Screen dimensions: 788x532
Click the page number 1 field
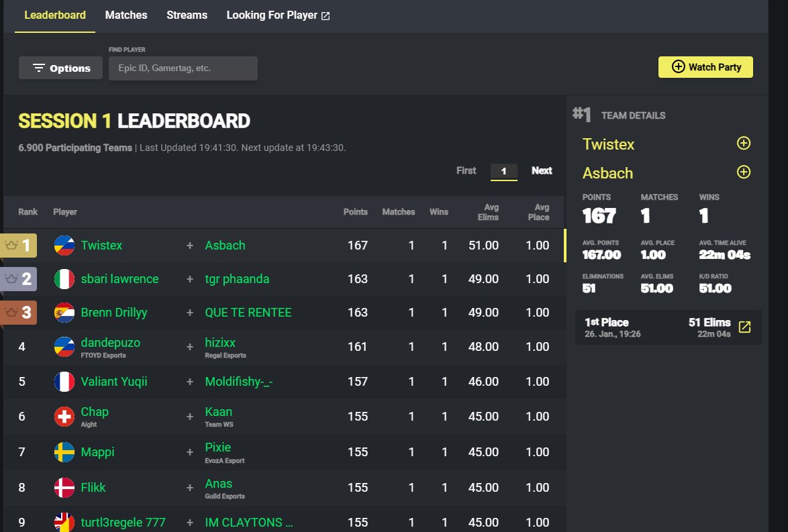(503, 171)
